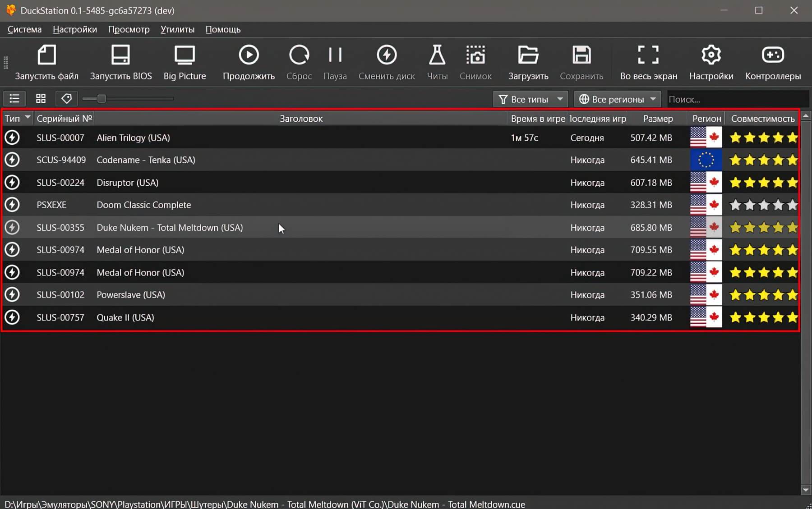Open the Настройки menu

pos(75,29)
